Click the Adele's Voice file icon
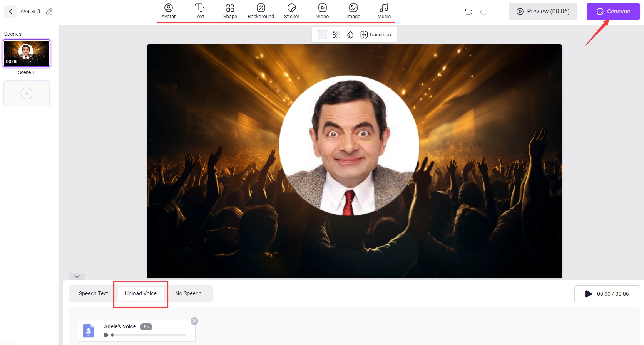The width and height of the screenshot is (644, 345). point(89,331)
